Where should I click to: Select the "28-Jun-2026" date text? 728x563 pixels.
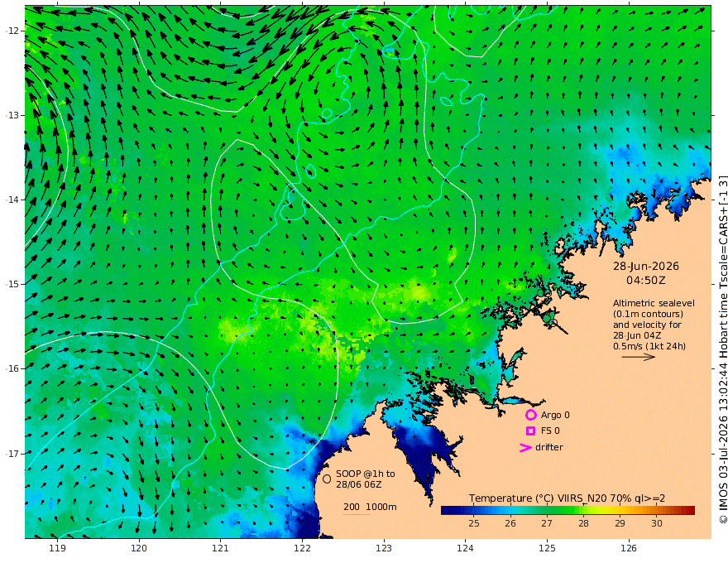[x=646, y=266]
